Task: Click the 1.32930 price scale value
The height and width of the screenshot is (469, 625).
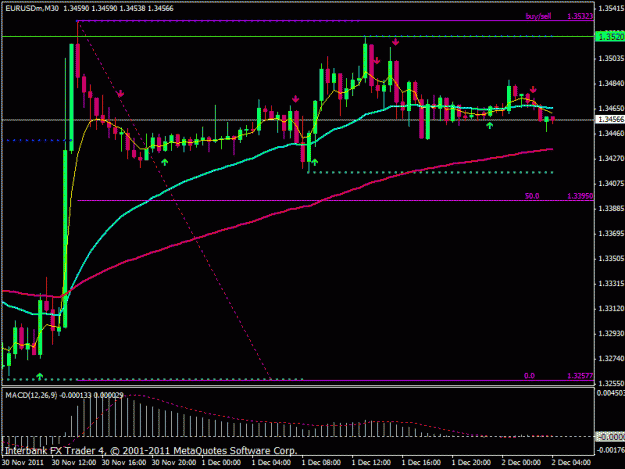Action: [x=611, y=334]
